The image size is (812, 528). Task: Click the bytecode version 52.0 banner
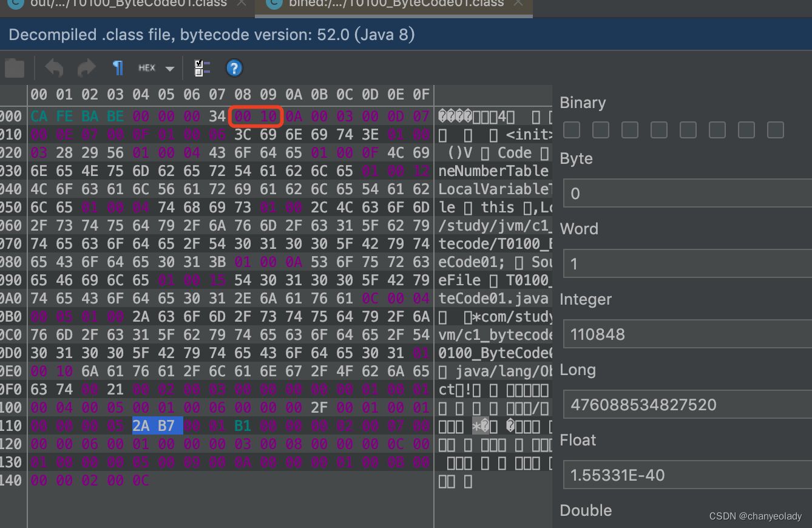tap(212, 35)
